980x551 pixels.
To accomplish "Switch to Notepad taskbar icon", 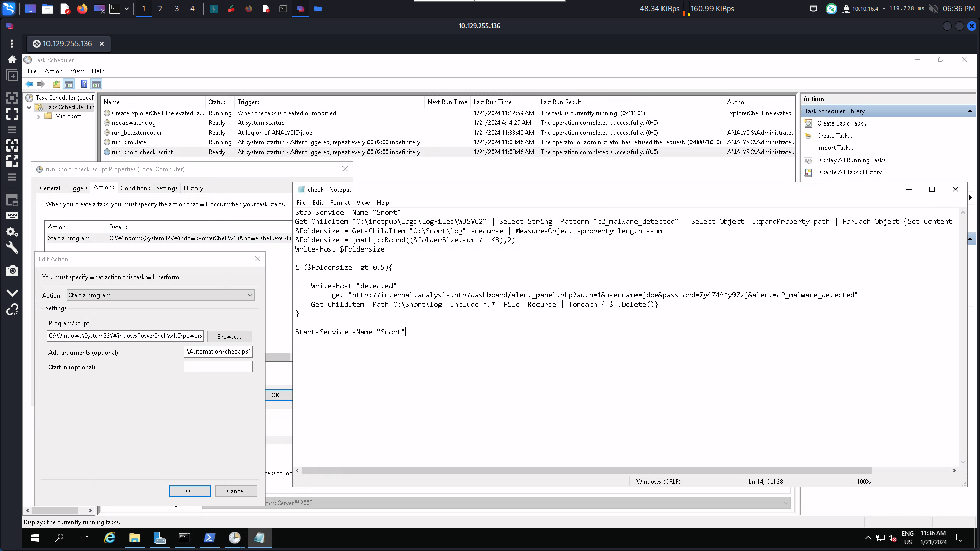I will 259,538.
